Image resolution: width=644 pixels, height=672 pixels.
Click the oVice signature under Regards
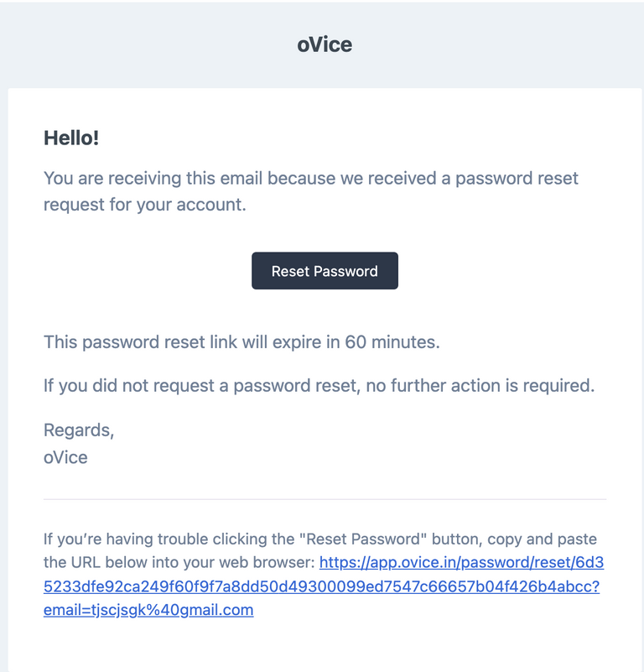coord(65,457)
